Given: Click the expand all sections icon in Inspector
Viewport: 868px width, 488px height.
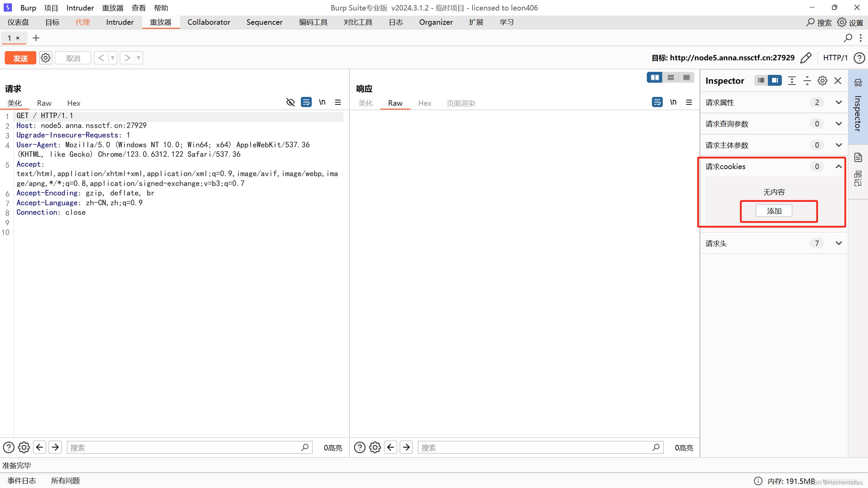Looking at the screenshot, I should [x=792, y=81].
